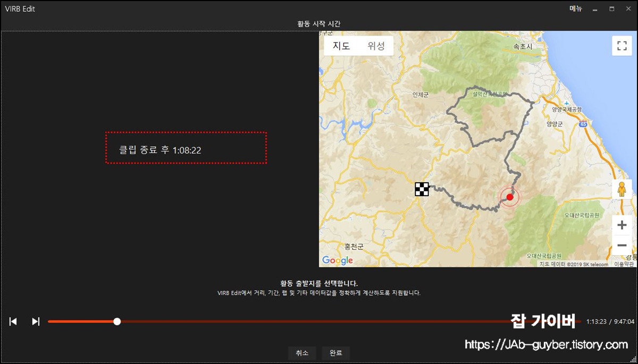This screenshot has height=364, width=638.
Task: Click the 취소 cancel button
Action: pyautogui.click(x=302, y=353)
